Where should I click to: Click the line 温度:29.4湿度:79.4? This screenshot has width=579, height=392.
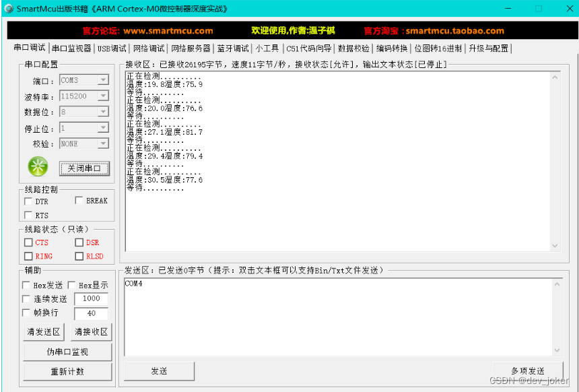coord(165,156)
